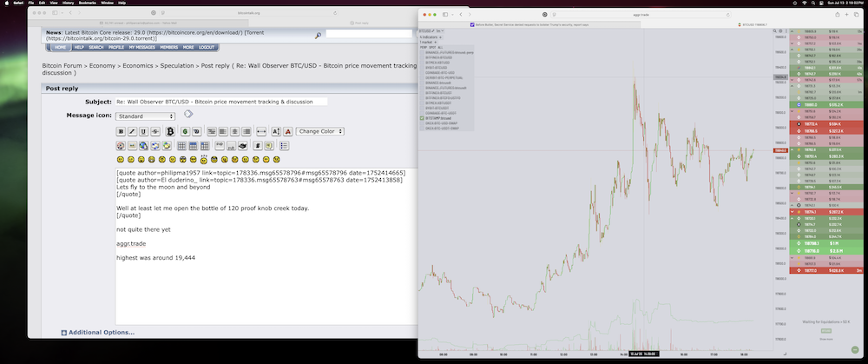Insert the Shadow text effect
The image size is (868, 364).
pos(196,131)
